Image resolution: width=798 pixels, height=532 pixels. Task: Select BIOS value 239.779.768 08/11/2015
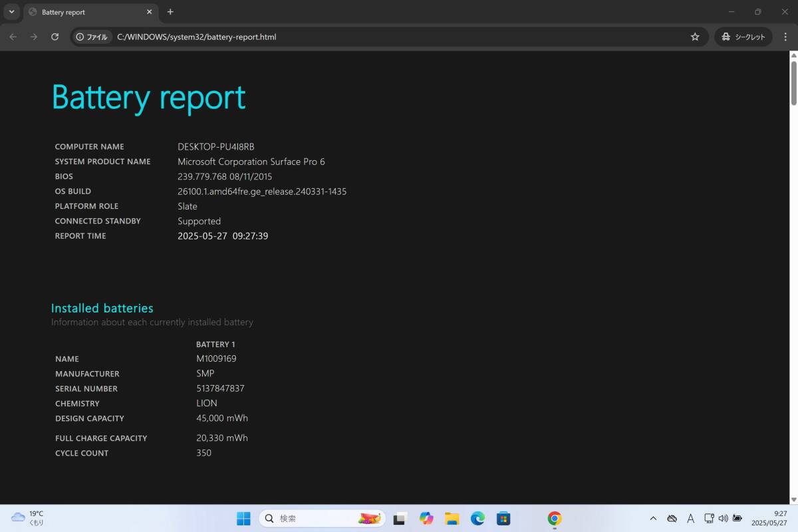225,176
